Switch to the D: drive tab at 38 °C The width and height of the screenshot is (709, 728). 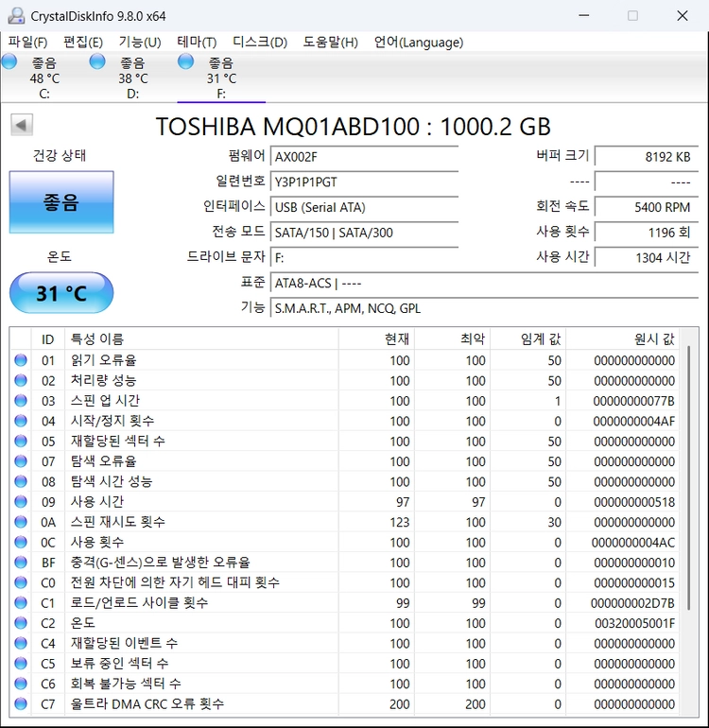point(132,78)
